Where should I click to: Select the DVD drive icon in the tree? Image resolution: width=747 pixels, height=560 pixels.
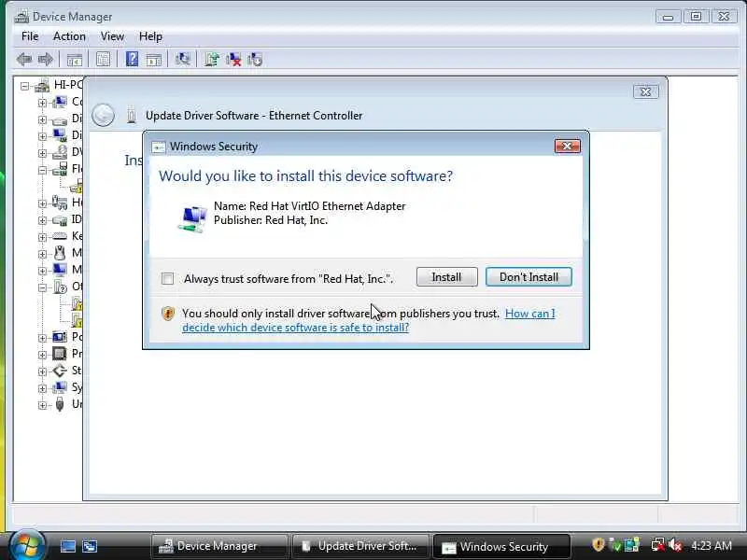click(x=60, y=152)
